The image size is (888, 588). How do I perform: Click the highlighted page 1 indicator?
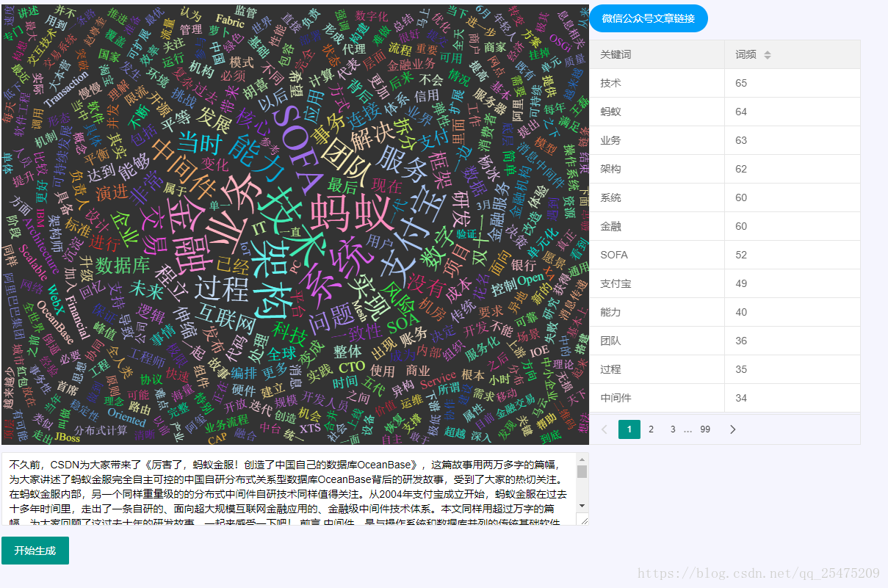click(629, 429)
